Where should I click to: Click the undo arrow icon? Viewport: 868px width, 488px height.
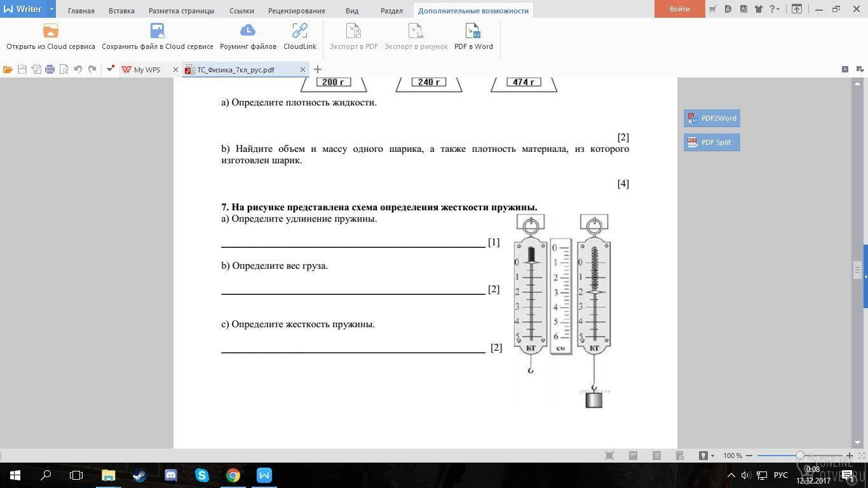click(78, 69)
